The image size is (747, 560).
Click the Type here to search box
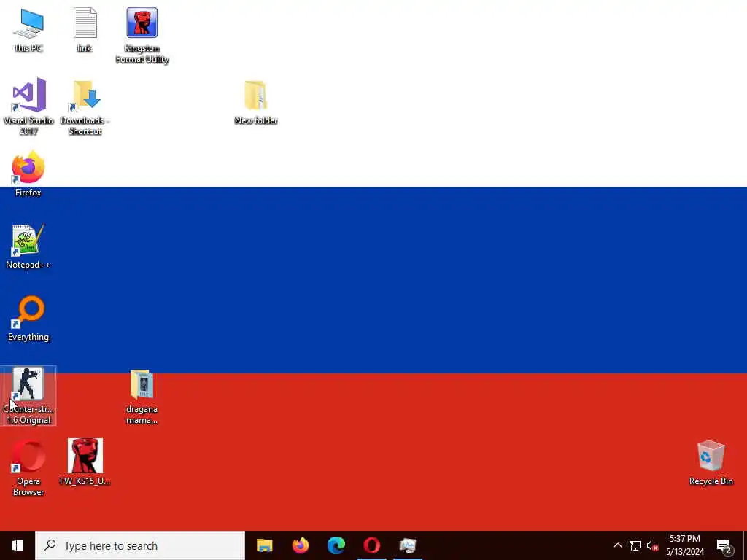click(x=140, y=545)
